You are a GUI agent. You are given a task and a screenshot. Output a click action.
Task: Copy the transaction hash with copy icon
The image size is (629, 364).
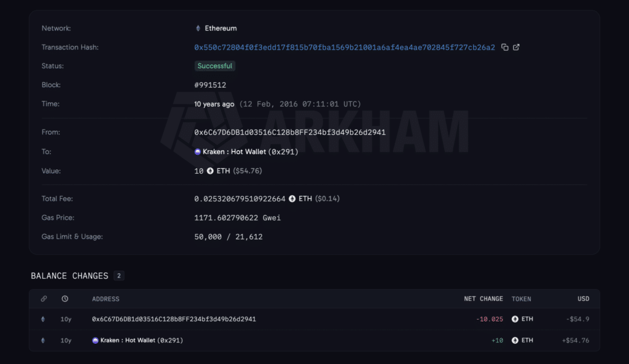pyautogui.click(x=505, y=47)
